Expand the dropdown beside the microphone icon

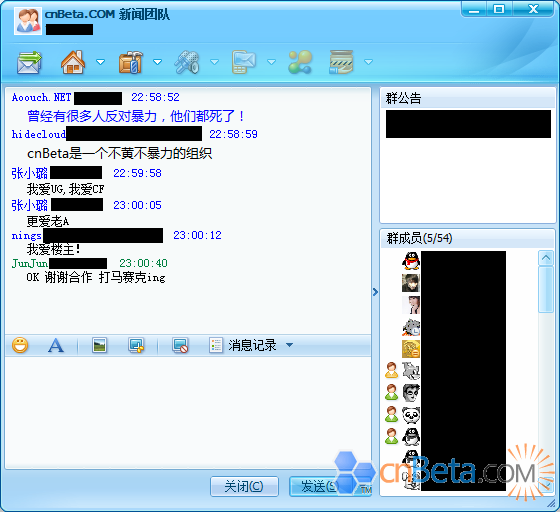tap(214, 62)
